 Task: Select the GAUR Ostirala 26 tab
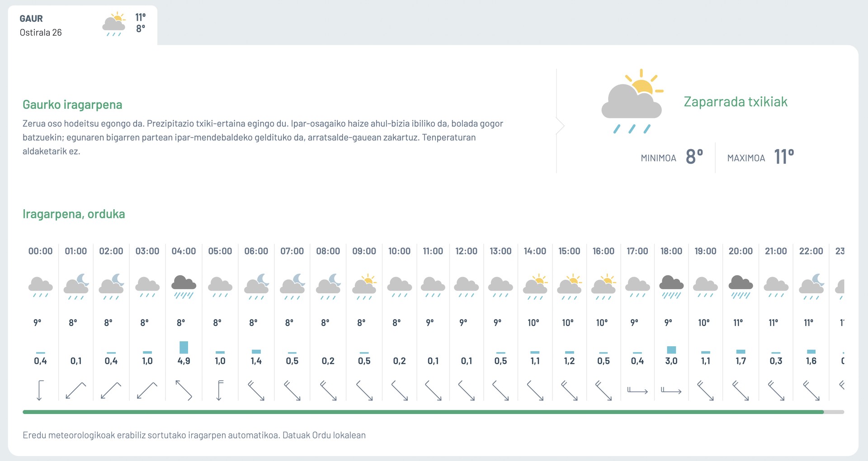(83, 25)
